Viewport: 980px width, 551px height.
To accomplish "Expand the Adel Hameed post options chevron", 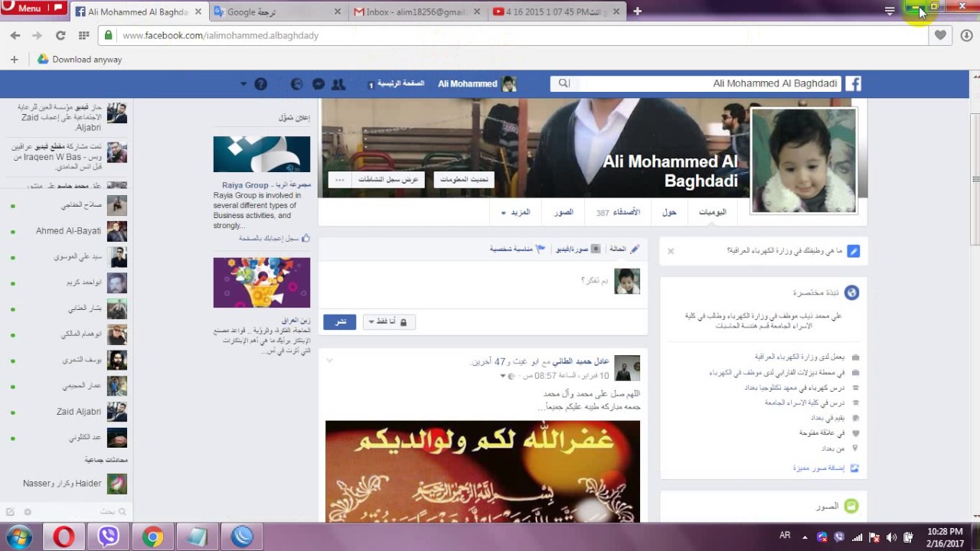I will click(329, 360).
